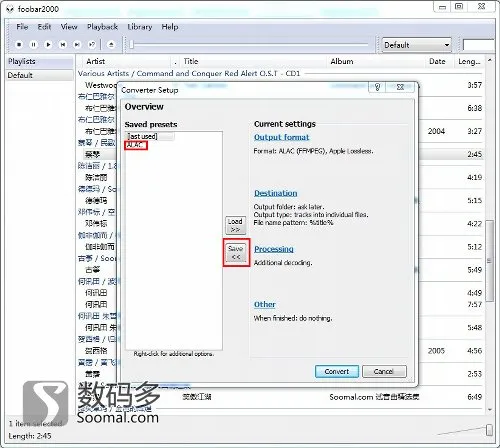Play a random track using toolbar icon
The height and width of the screenshot is (448, 500).
click(92, 44)
